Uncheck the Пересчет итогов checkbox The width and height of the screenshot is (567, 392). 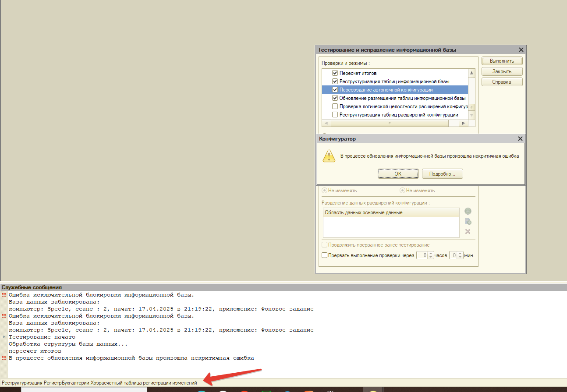[x=335, y=73]
